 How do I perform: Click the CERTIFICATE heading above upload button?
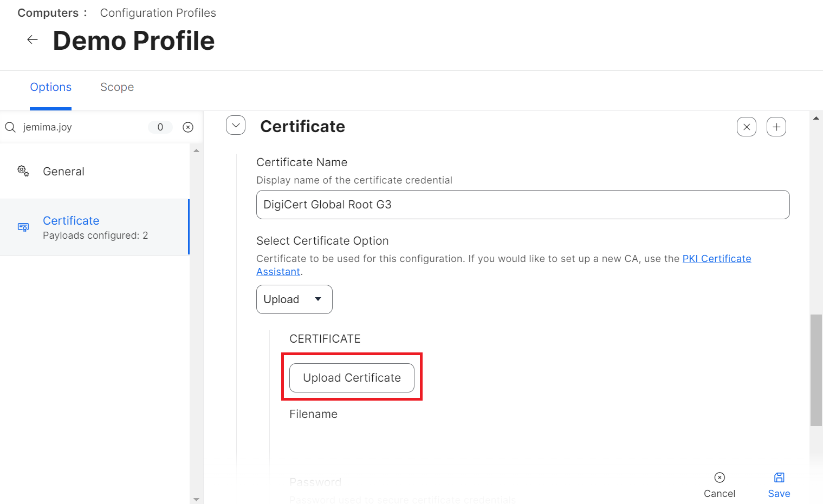click(325, 339)
